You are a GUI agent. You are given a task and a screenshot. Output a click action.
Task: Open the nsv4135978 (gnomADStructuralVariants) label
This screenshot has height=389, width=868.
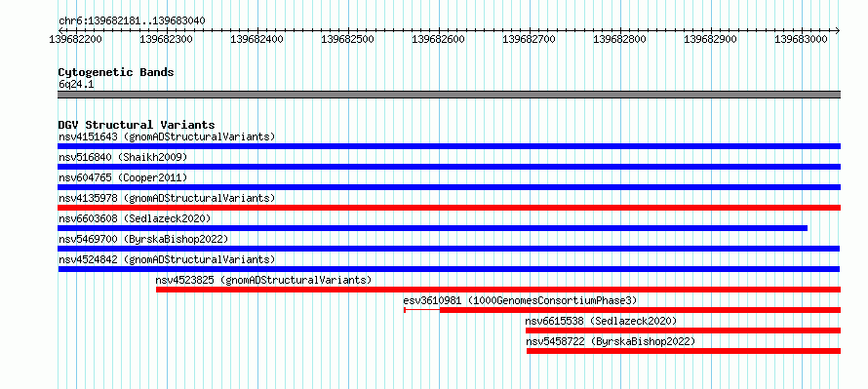pos(167,198)
